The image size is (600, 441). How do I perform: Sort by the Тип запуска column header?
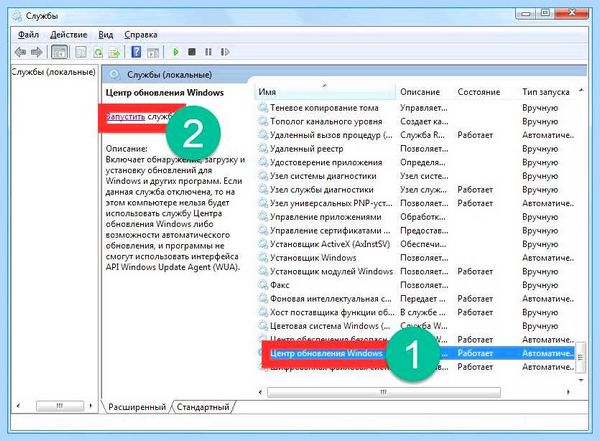click(547, 92)
